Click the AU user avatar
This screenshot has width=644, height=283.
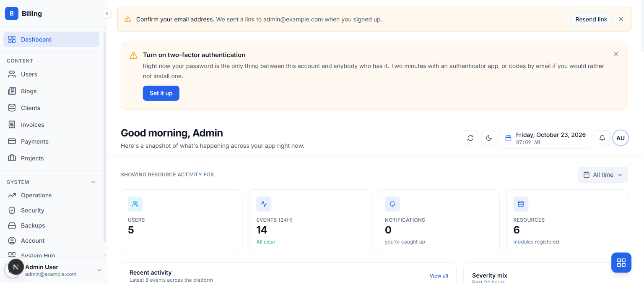[x=621, y=138]
